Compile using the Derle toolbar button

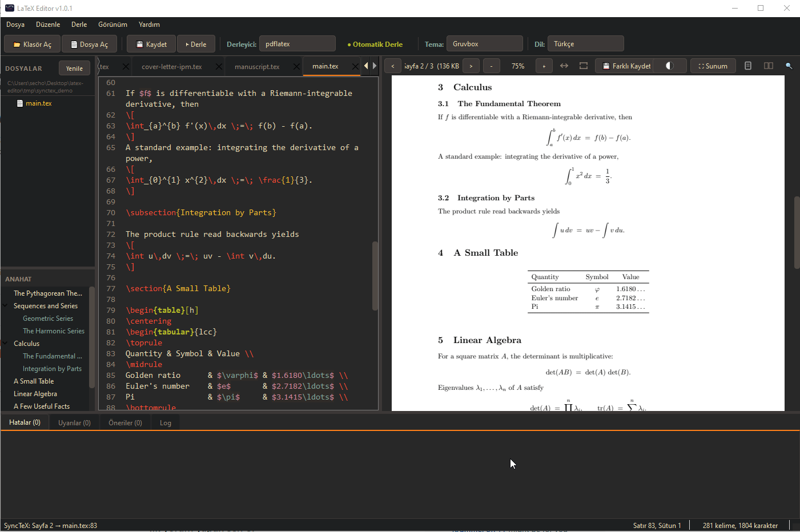click(196, 44)
